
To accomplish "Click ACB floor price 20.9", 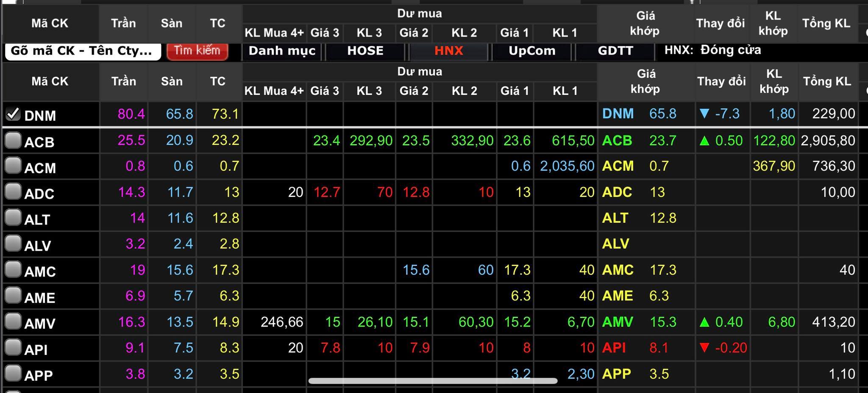I will [x=180, y=140].
